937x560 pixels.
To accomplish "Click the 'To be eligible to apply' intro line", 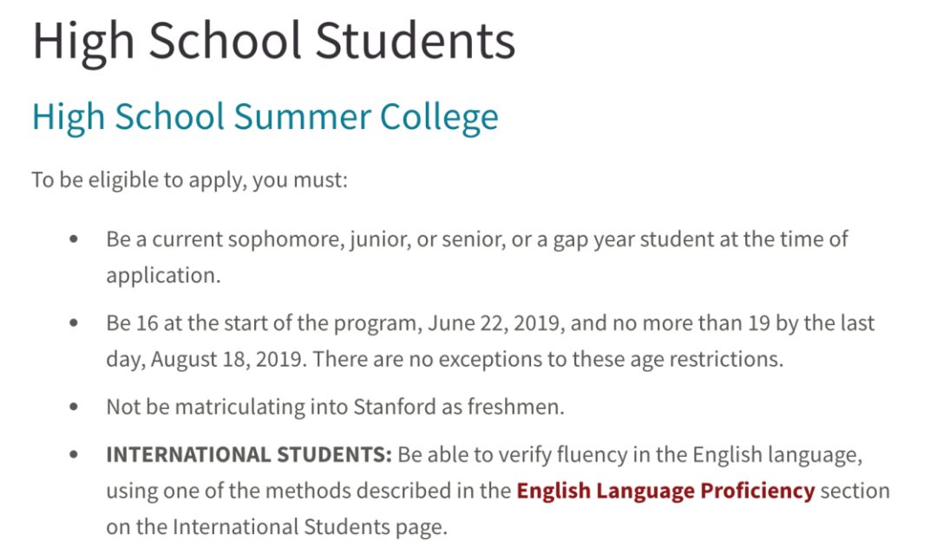I will tap(189, 182).
